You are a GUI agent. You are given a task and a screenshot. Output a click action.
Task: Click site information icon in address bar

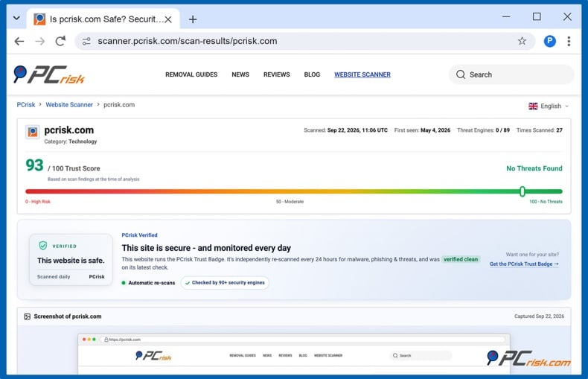[86, 41]
